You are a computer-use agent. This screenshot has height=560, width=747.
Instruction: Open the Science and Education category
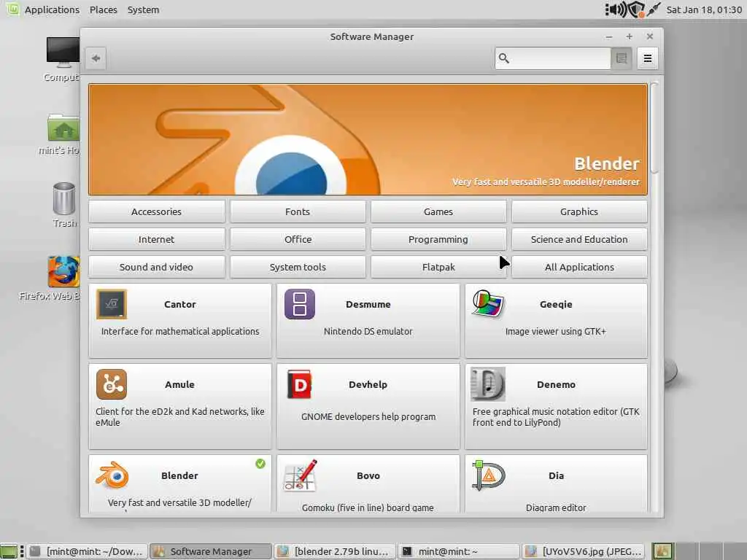pyautogui.click(x=579, y=239)
